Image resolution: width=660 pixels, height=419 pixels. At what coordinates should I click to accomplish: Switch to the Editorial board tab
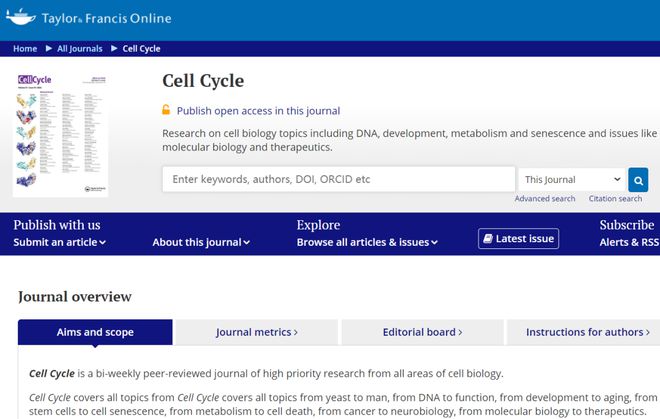coord(422,332)
